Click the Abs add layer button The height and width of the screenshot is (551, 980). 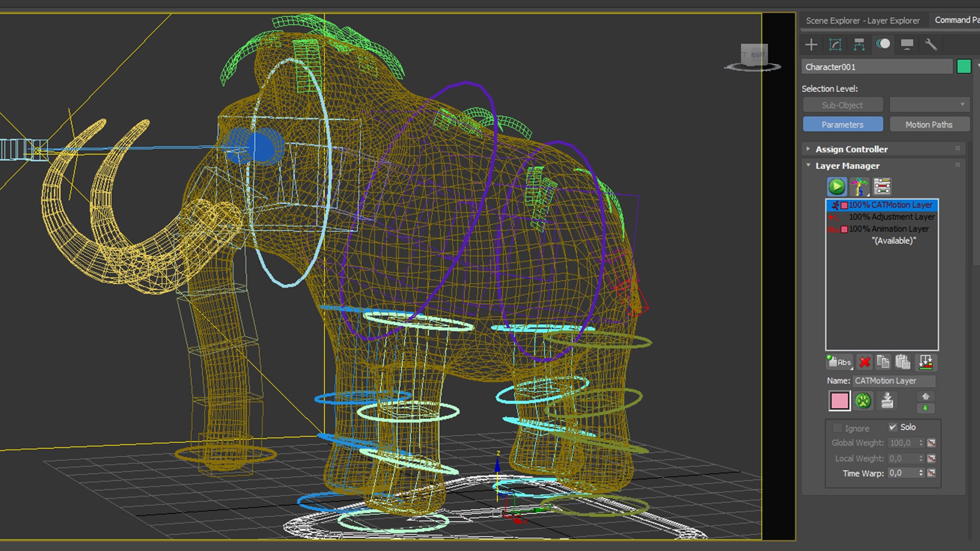point(839,362)
